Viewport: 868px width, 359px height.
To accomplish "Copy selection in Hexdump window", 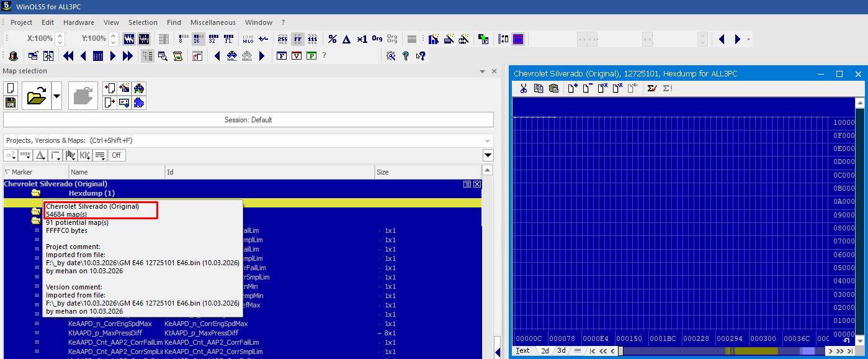I will click(x=539, y=89).
